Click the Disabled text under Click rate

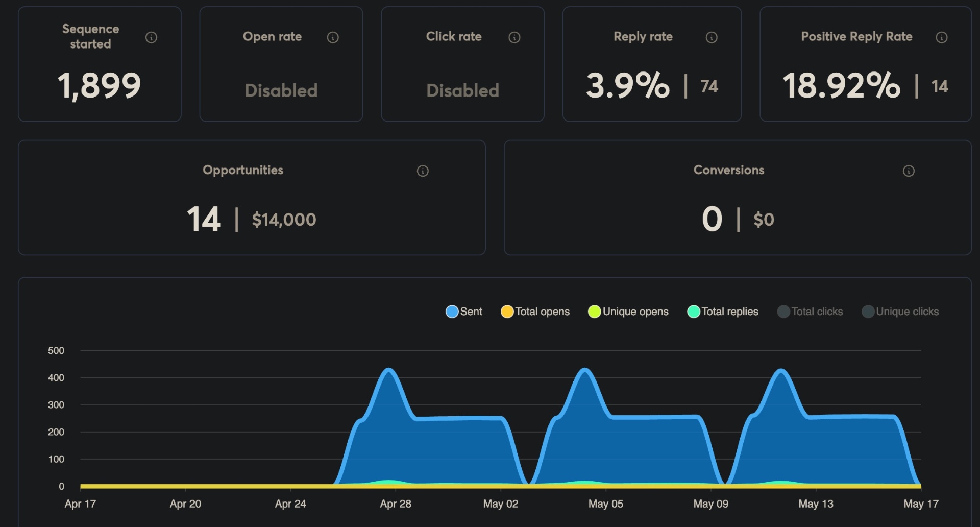pyautogui.click(x=463, y=90)
